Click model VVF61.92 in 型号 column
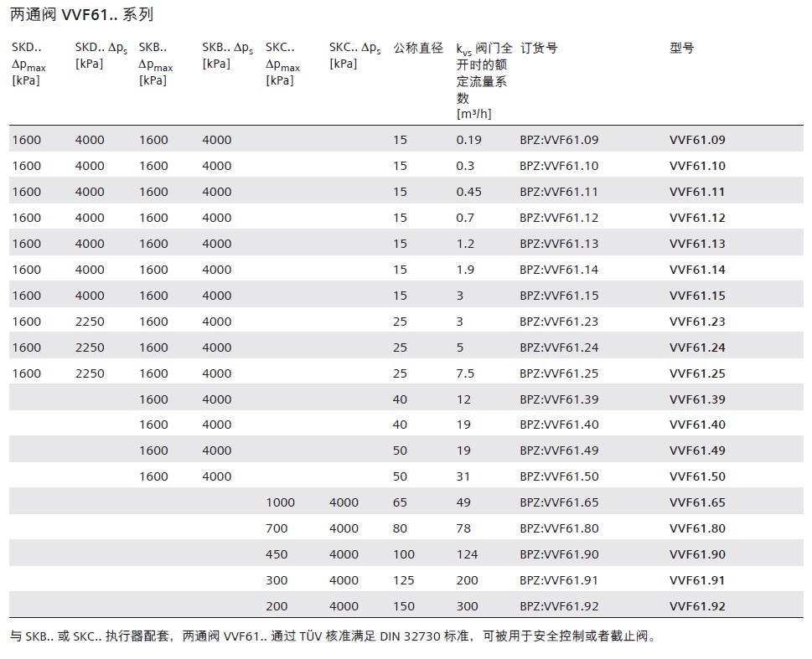The width and height of the screenshot is (812, 659). click(697, 606)
